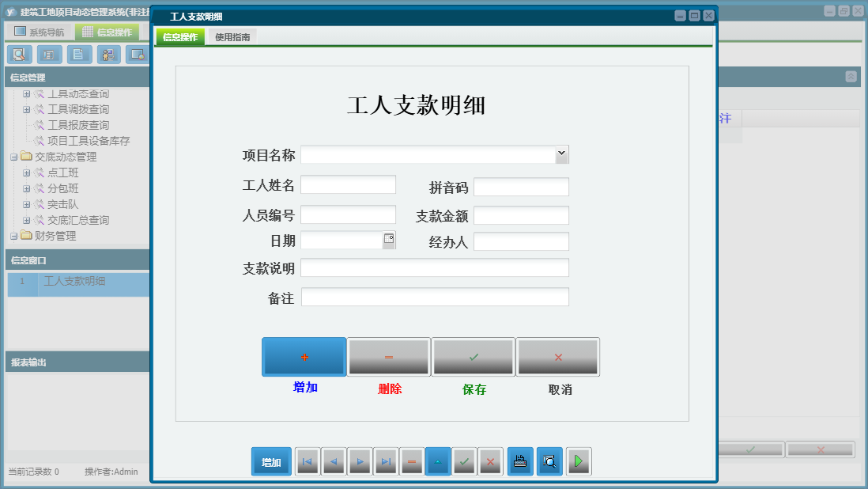The height and width of the screenshot is (489, 868).
Task: Click the print icon in the bottom toolbar
Action: tap(520, 461)
